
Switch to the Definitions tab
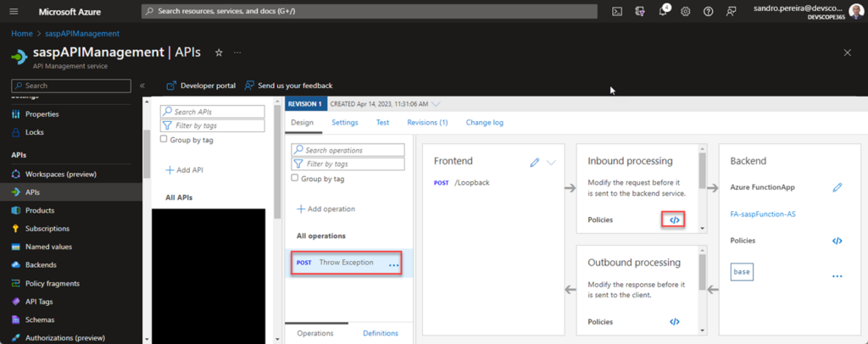click(x=381, y=333)
